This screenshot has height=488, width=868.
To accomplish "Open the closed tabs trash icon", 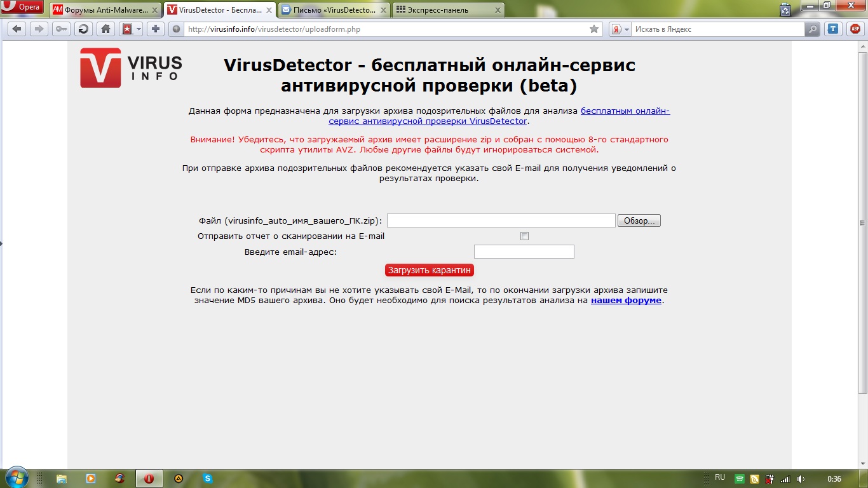I will point(786,10).
